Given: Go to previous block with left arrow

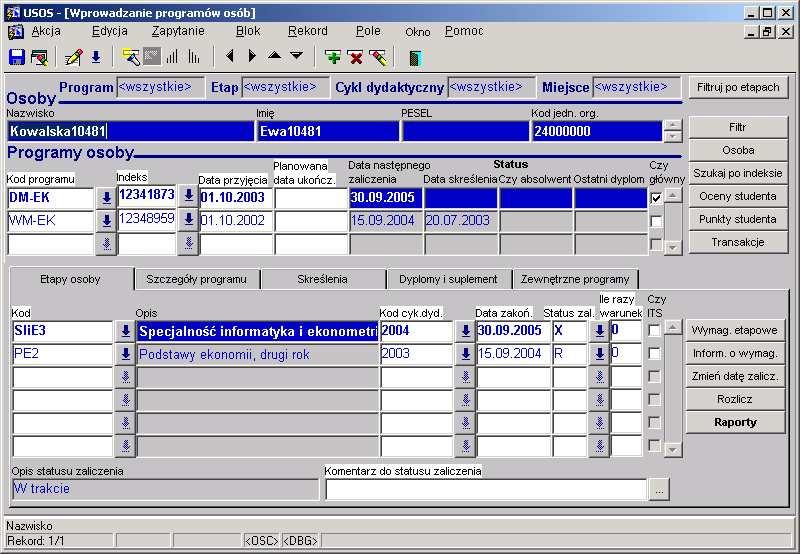Looking at the screenshot, I should [x=230, y=56].
